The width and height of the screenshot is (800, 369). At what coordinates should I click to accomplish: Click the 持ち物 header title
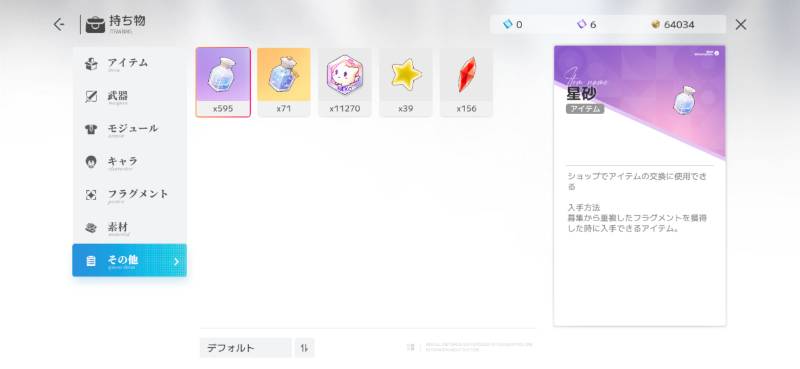pyautogui.click(x=127, y=21)
